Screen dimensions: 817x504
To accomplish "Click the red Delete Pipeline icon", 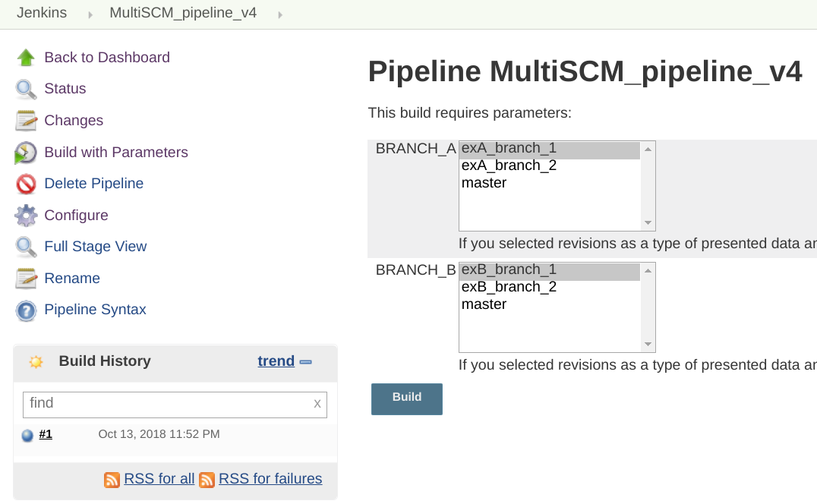I will 26,184.
